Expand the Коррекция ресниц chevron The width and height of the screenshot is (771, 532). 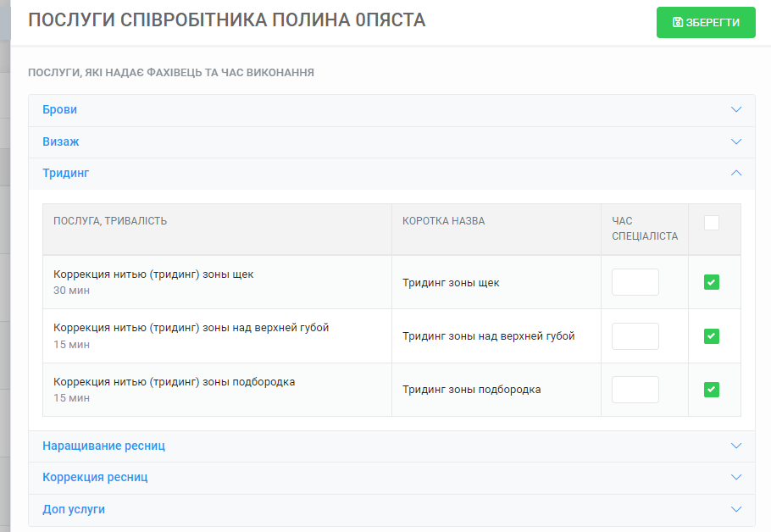point(735,478)
